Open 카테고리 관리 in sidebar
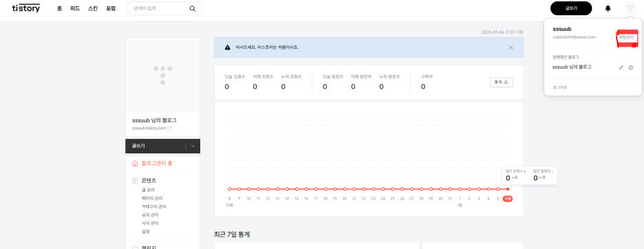Screen dimensions: 644x249 coord(154,206)
